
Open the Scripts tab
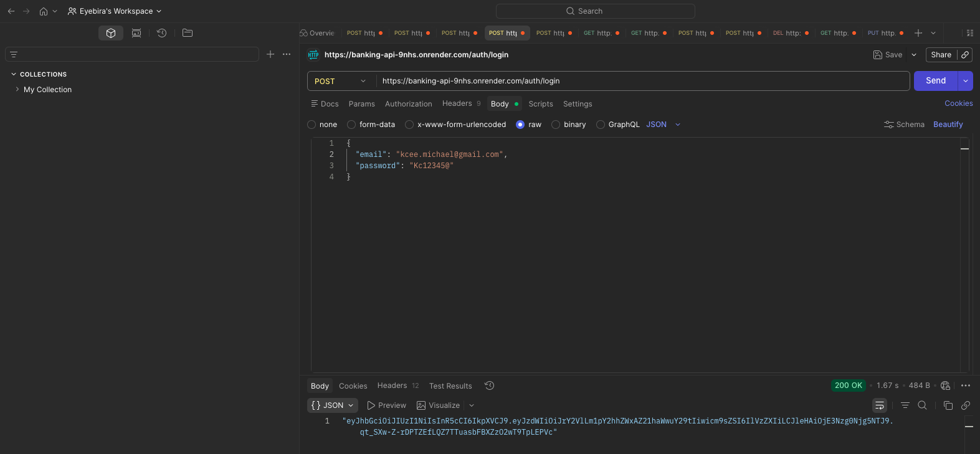point(541,104)
